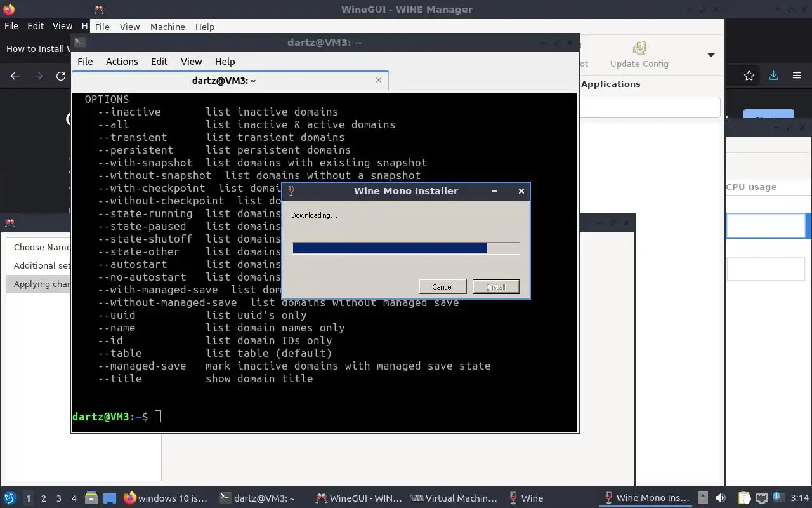Open file manager from taskbar

(x=91, y=498)
